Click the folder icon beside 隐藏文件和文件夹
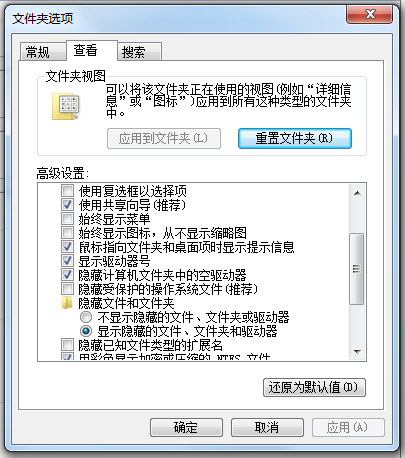Image resolution: width=405 pixels, height=458 pixels. (67, 303)
